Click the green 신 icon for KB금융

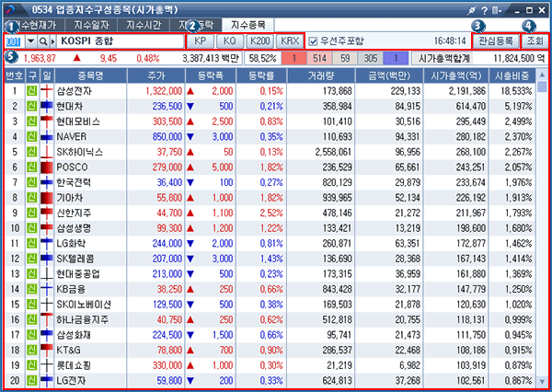tap(32, 289)
